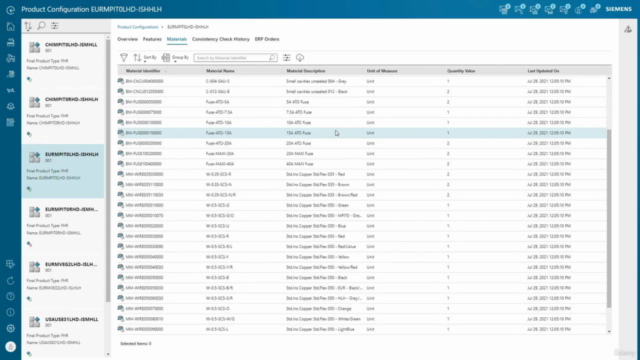The image size is (640, 360).
Task: Select the last row W-0.5-SCS-L
Action: tap(362, 329)
